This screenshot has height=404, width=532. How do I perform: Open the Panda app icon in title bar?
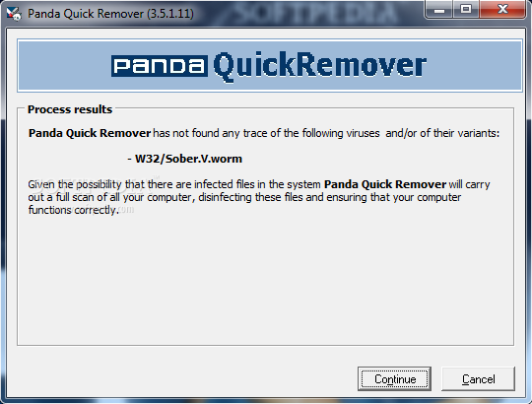14,14
